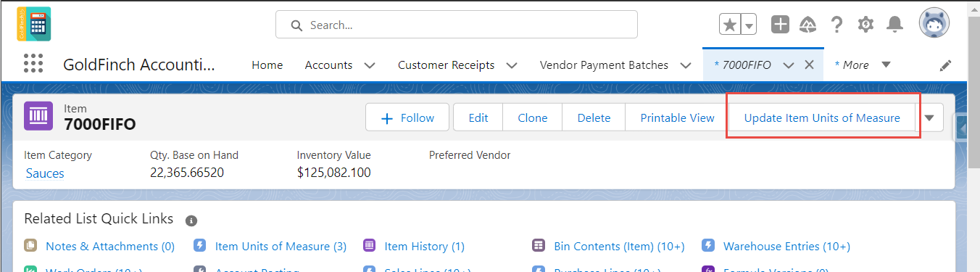Click into the Search field
Viewport: 980px width, 272px height.
457,25
